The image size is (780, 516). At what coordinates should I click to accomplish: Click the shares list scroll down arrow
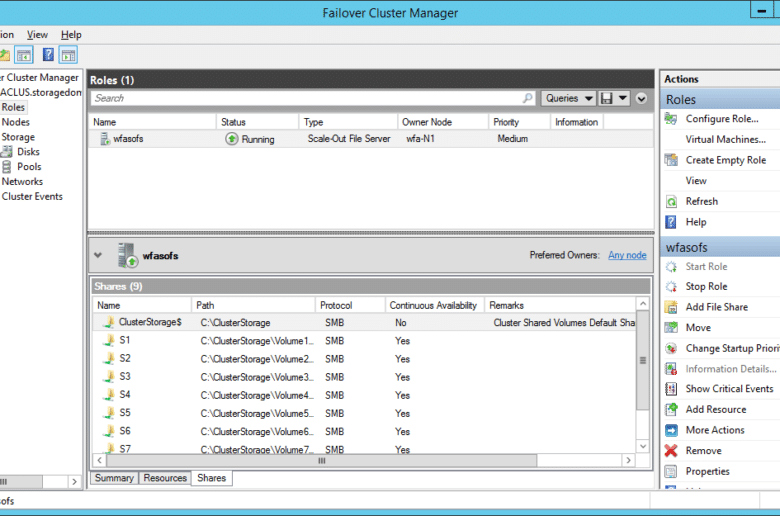(643, 446)
